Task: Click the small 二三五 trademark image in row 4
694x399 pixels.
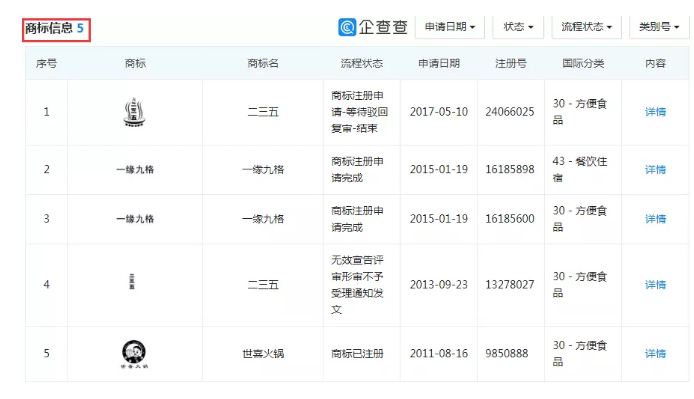Action: 132,282
